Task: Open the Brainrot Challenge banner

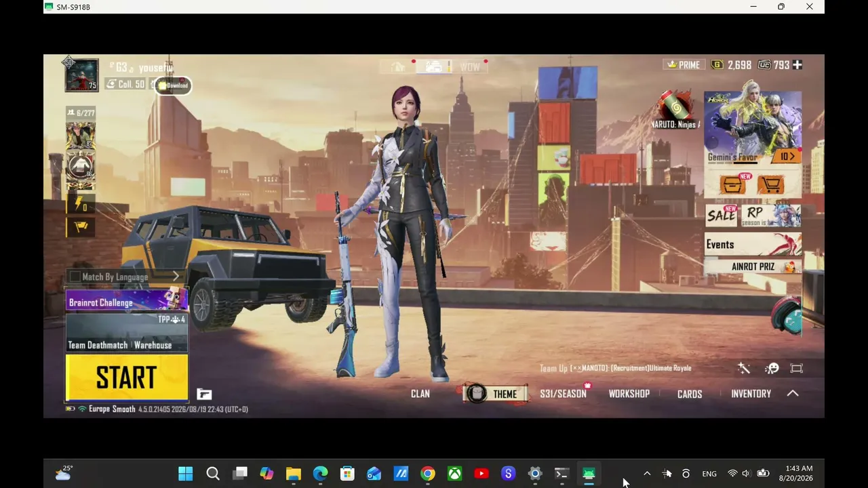Action: click(x=126, y=300)
